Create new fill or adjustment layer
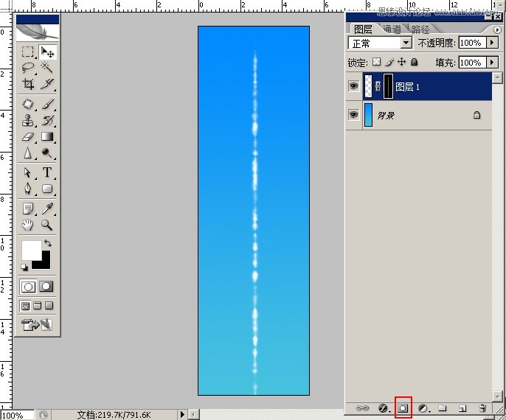This screenshot has height=420, width=506. click(x=423, y=408)
